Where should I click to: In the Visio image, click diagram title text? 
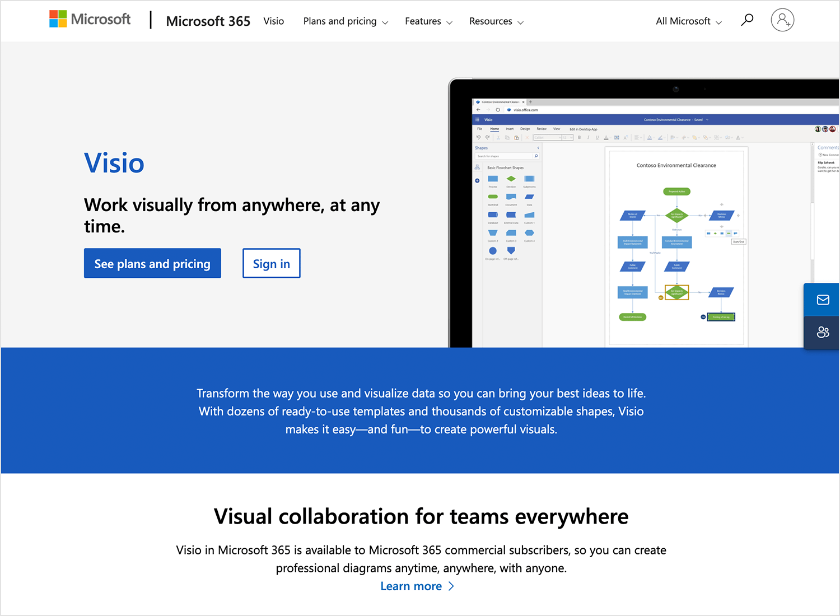676,165
